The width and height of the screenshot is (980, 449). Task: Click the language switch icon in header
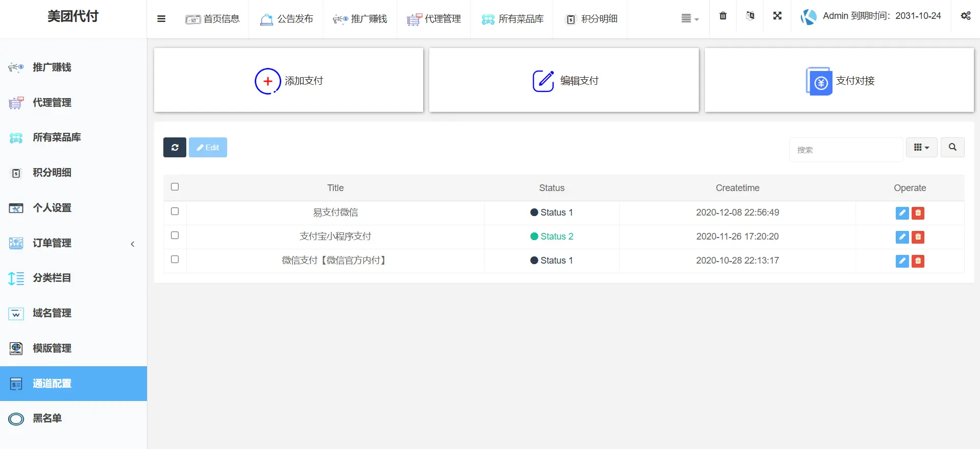click(x=750, y=16)
